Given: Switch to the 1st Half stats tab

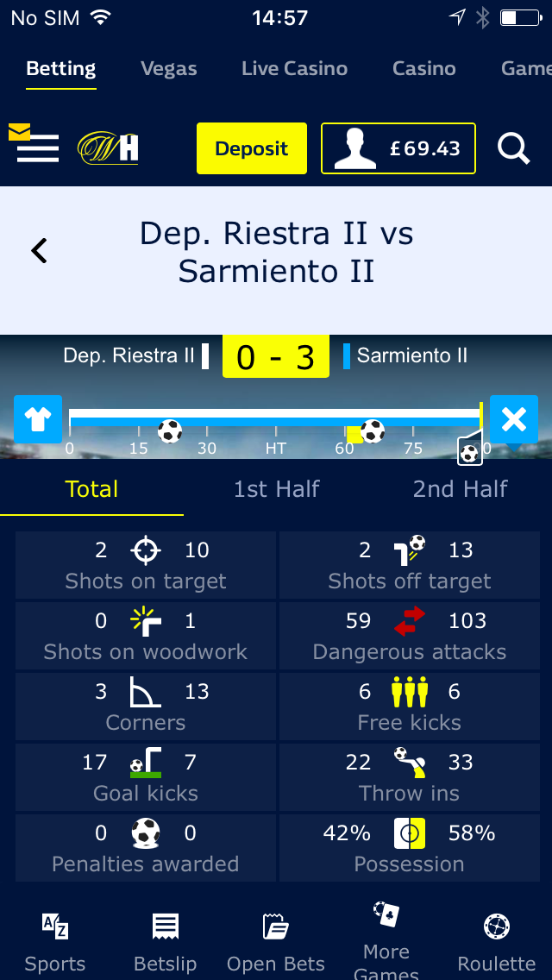Looking at the screenshot, I should point(276,489).
